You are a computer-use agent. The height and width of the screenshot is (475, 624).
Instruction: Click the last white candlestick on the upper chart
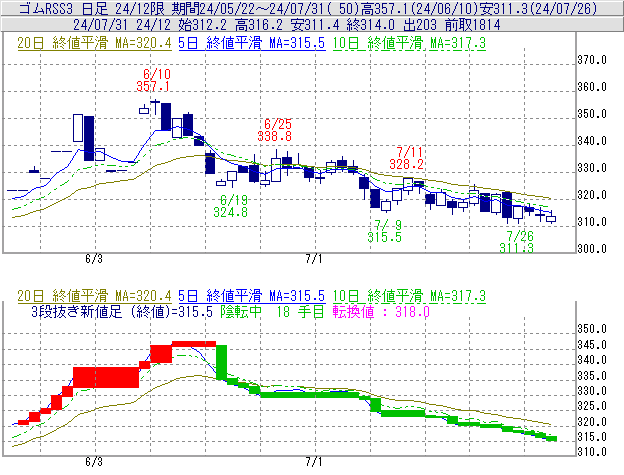[x=551, y=219]
